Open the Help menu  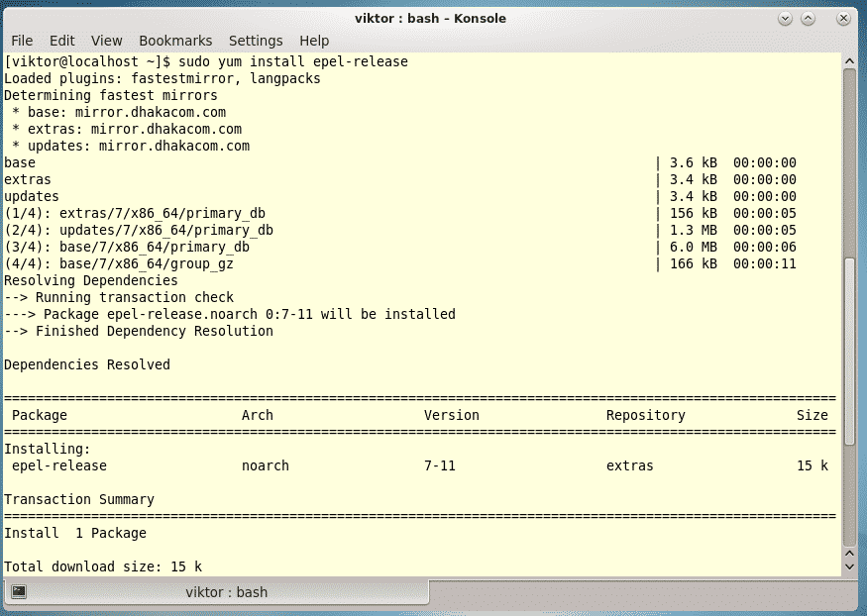[x=314, y=41]
